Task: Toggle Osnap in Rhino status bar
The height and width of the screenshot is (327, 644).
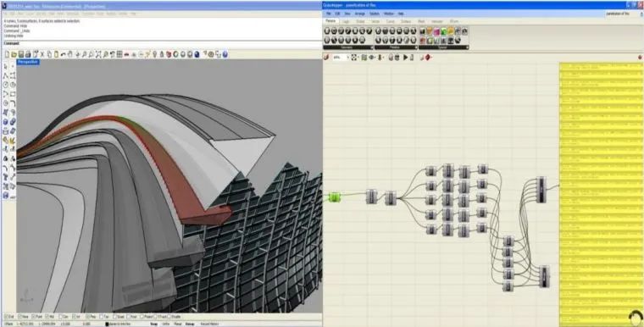Action: click(190, 324)
